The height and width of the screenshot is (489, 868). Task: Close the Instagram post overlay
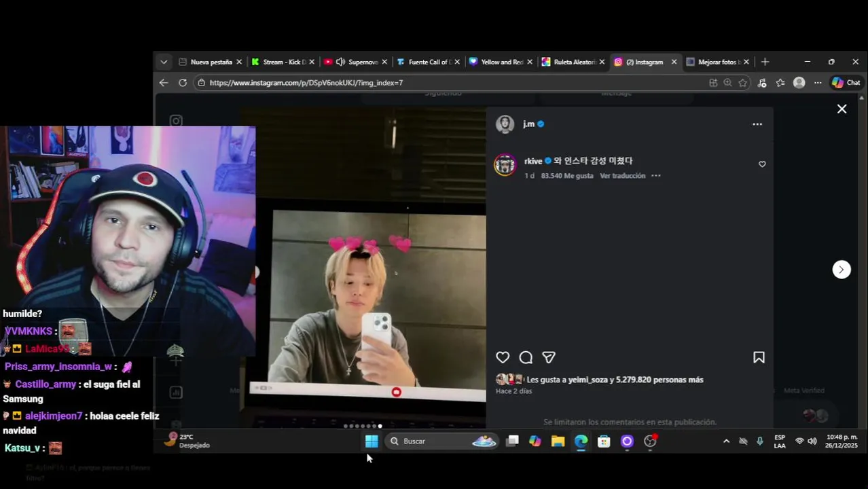point(842,109)
